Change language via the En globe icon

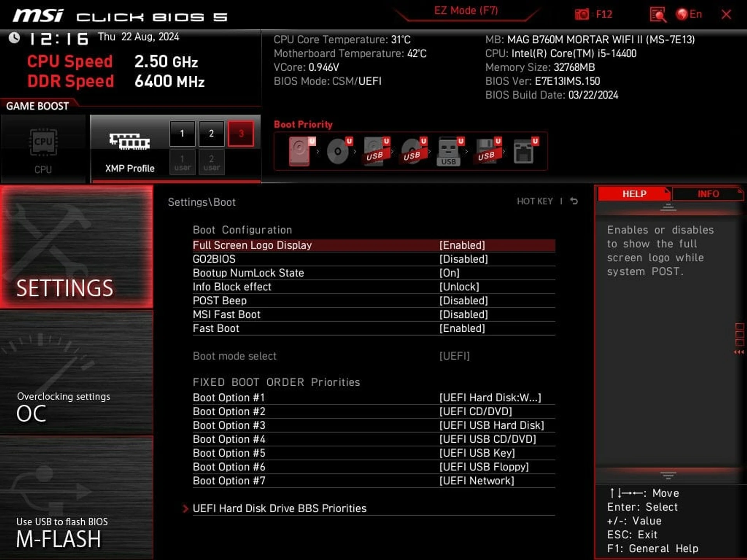tap(689, 14)
